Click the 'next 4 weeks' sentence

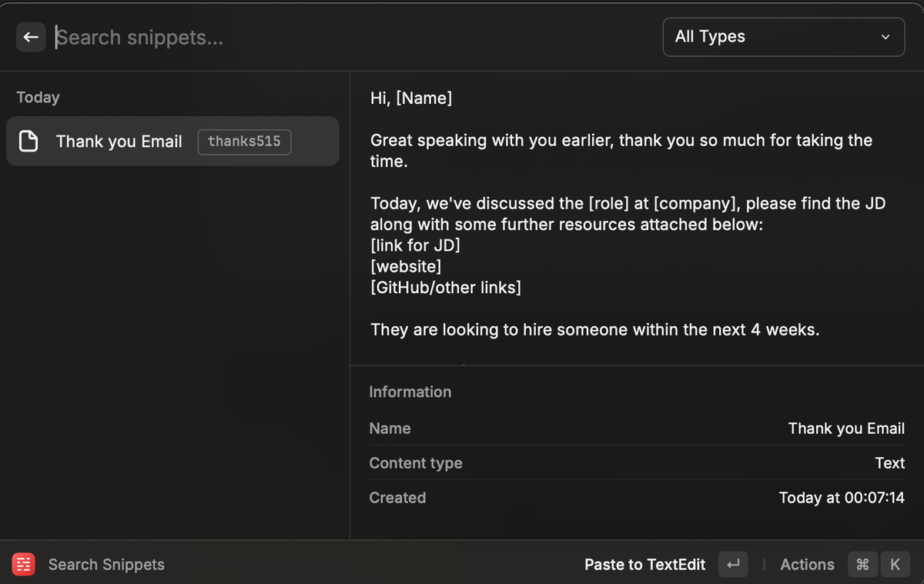(594, 329)
